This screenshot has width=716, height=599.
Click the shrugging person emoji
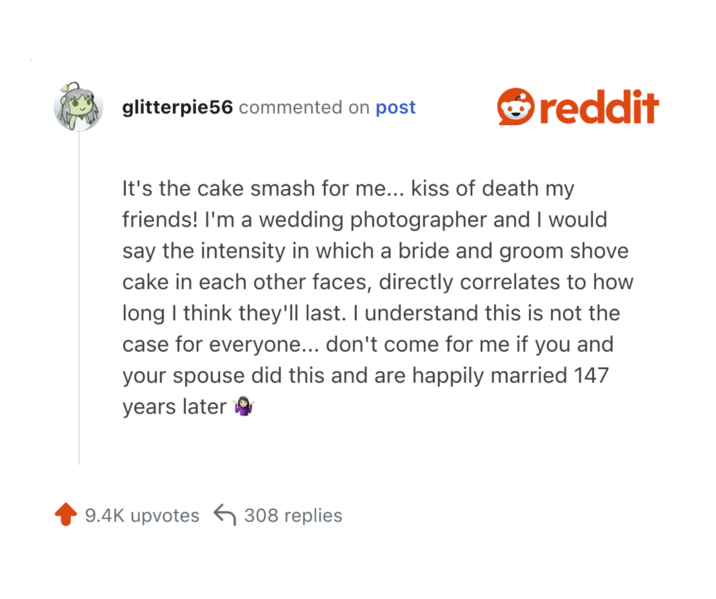[x=241, y=408]
